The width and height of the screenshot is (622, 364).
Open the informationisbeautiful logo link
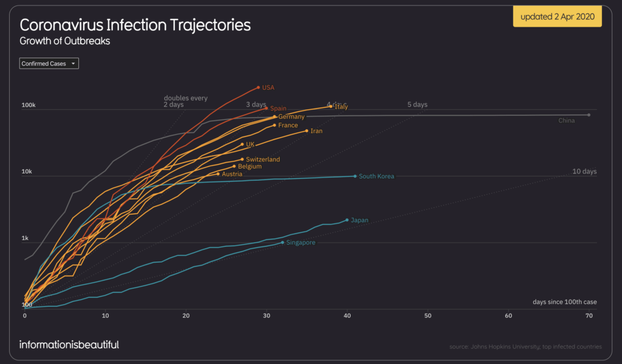click(69, 345)
